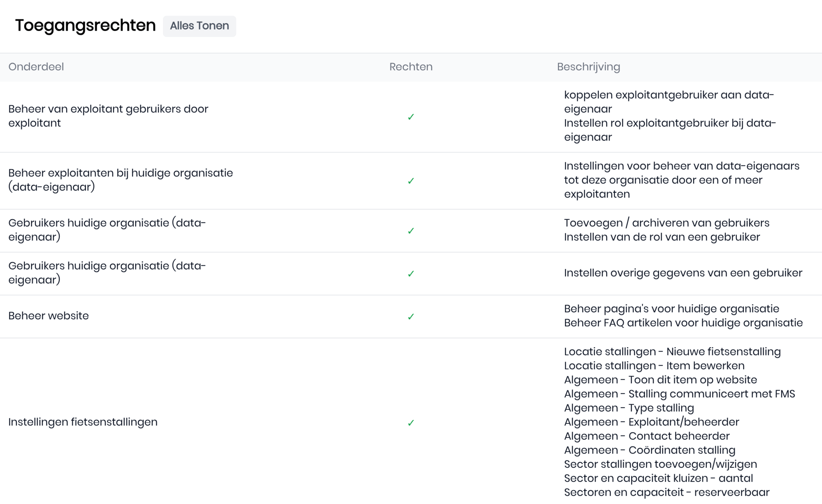Viewport: 822px width, 504px height.
Task: Click Locatie stallingen - Nieuwe fietsenstalling text
Action: [x=672, y=352]
